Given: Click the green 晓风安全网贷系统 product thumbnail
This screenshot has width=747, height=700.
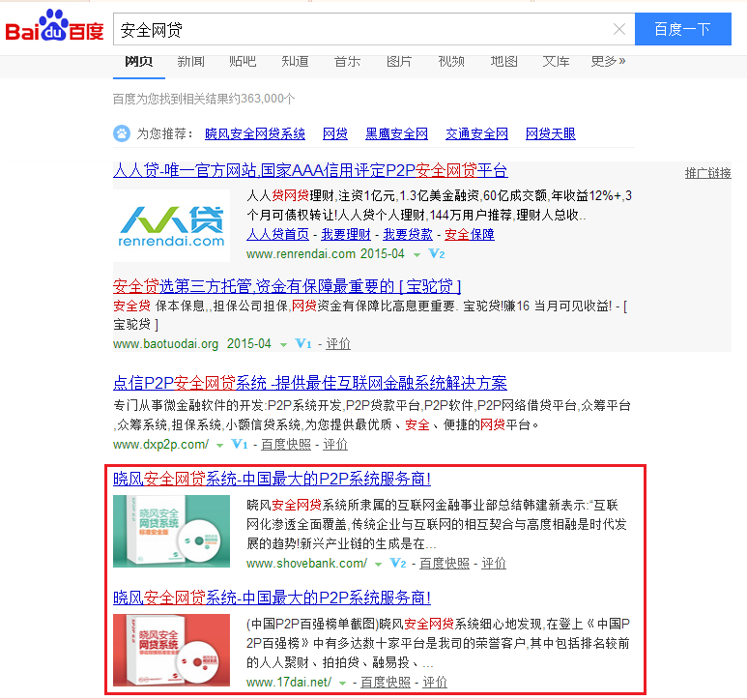Looking at the screenshot, I should click(171, 532).
